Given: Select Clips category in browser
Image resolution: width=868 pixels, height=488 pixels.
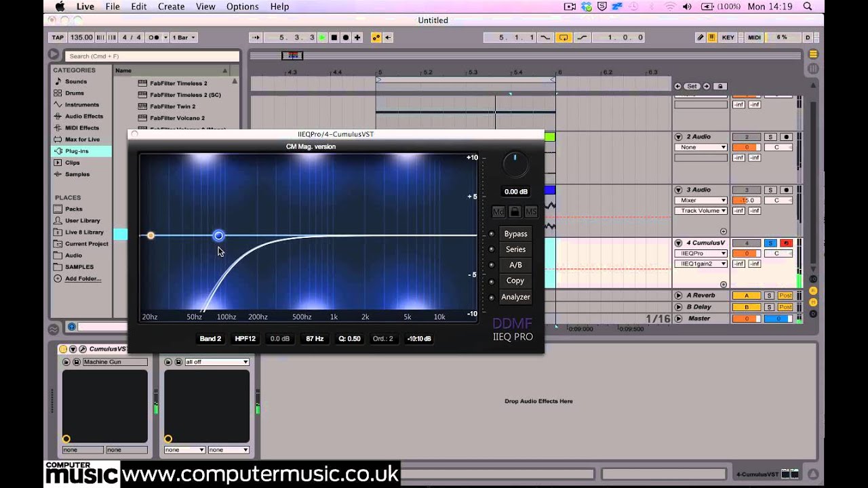Looking at the screenshot, I should click(72, 163).
